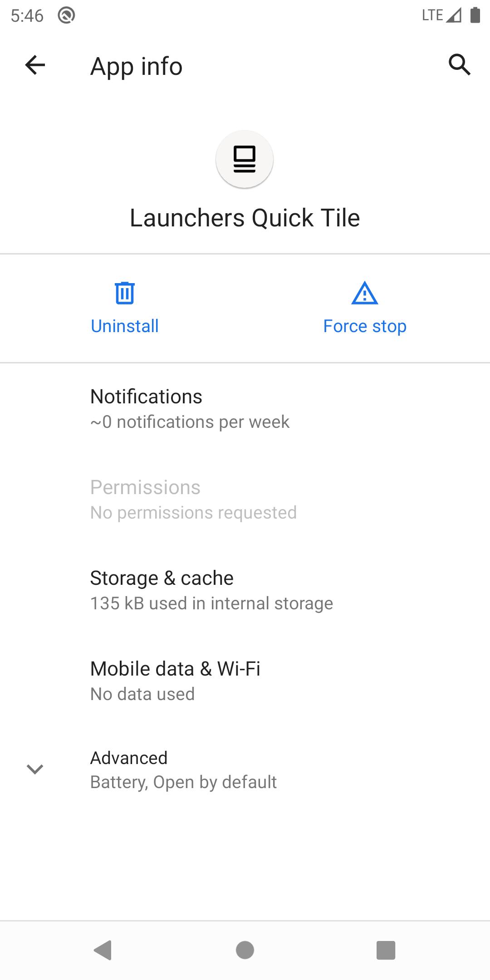Tap the warning triangle Force stop icon
Viewport: 490px width, 980px height.
[365, 293]
